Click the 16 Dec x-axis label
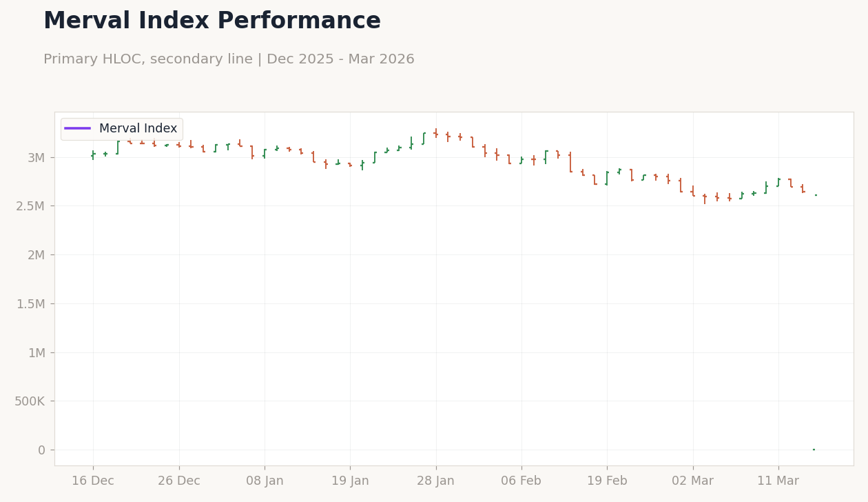The height and width of the screenshot is (502, 868). [x=93, y=481]
